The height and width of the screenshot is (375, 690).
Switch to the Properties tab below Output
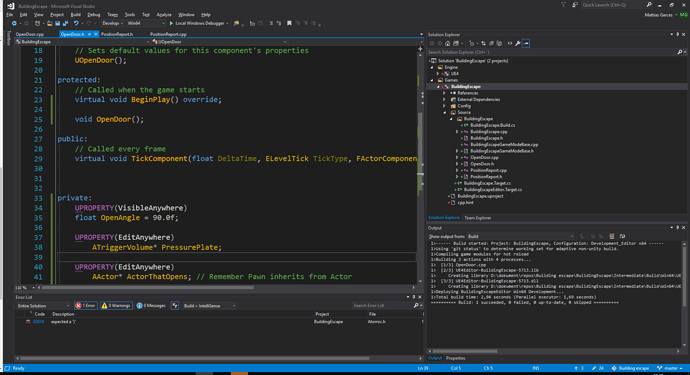[x=455, y=358]
